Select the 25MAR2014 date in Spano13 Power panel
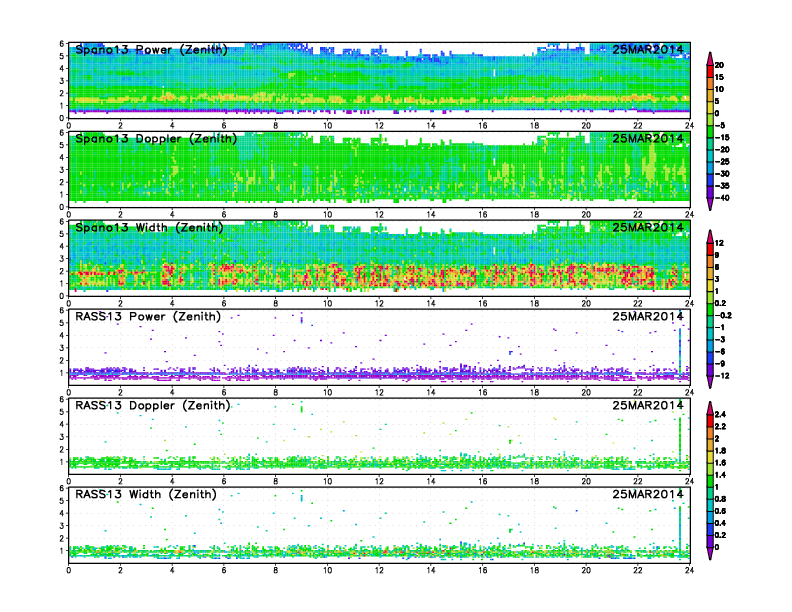 (648, 49)
